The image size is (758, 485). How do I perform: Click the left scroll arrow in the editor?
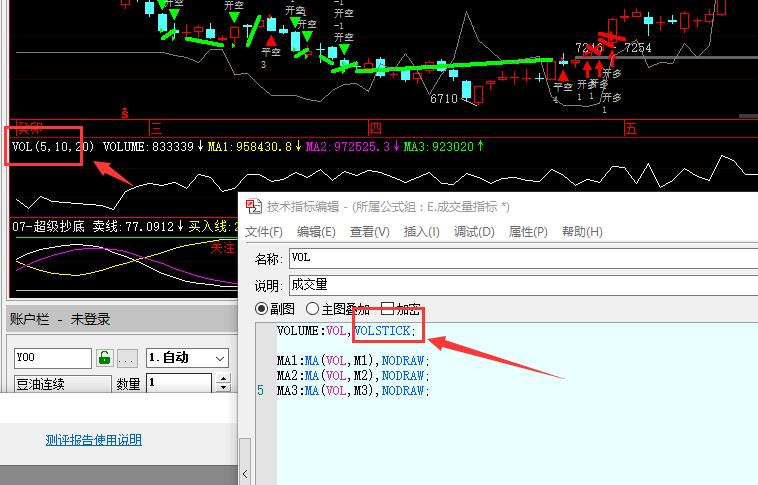(245, 474)
